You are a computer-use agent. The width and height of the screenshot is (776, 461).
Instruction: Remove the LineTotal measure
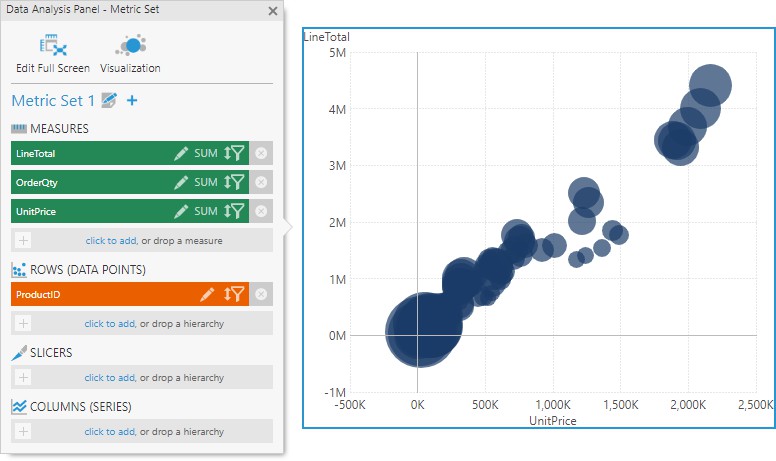point(261,153)
